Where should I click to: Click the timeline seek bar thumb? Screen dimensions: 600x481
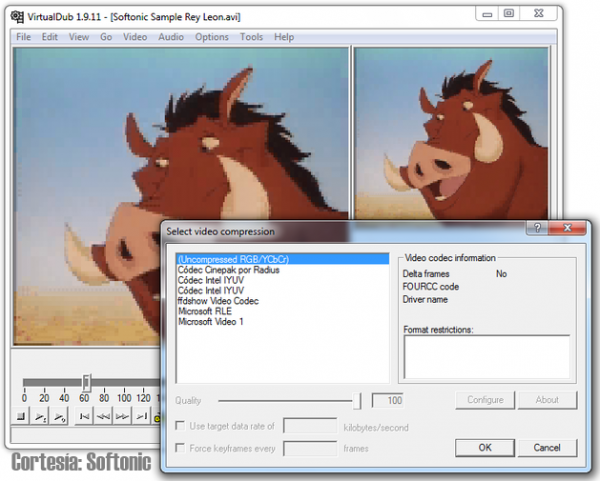[x=87, y=381]
